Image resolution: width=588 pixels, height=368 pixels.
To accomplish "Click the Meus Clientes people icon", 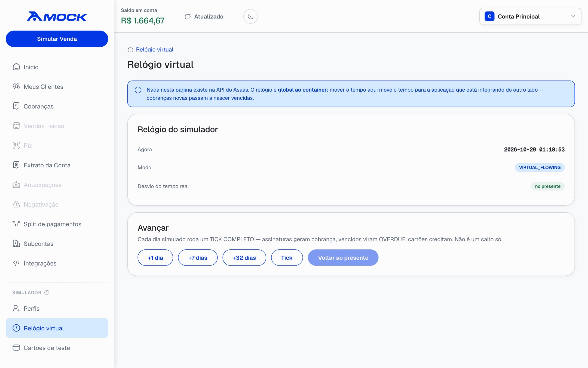I will (x=16, y=86).
